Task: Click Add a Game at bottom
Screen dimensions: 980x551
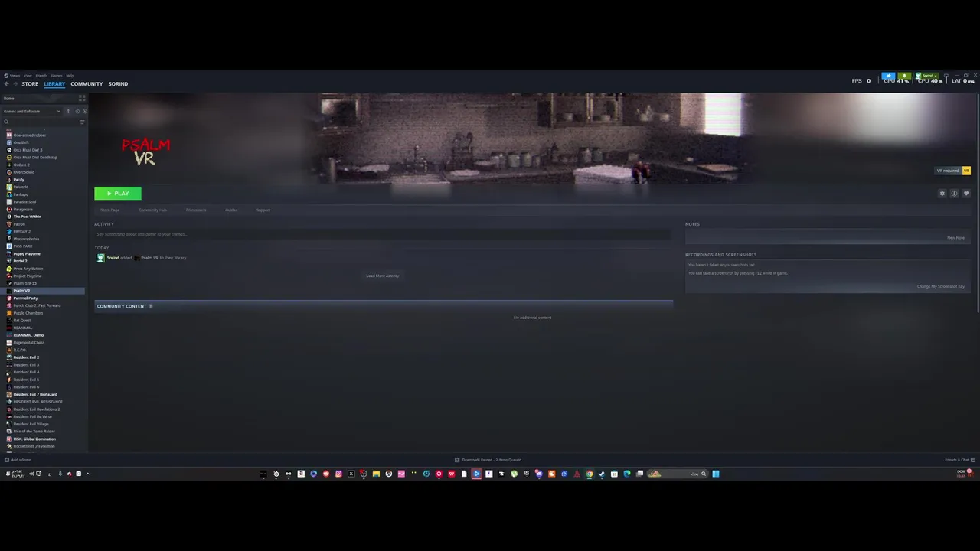Action: pyautogui.click(x=18, y=460)
